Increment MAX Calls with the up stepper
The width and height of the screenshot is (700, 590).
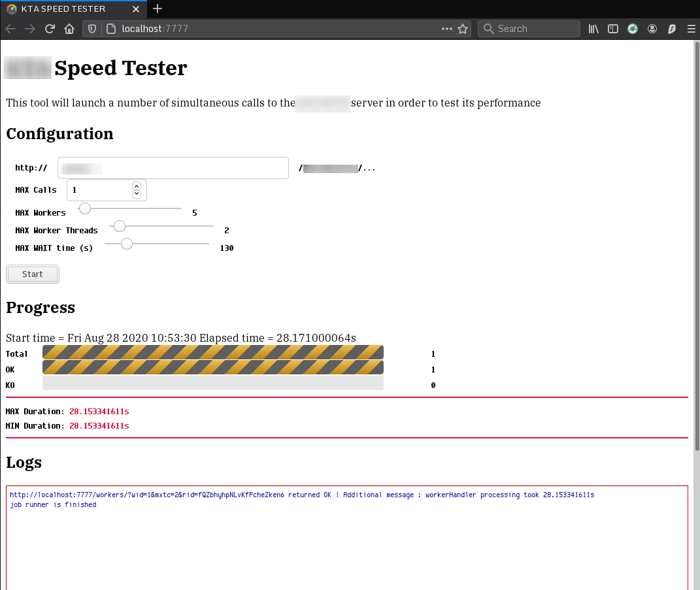pyautogui.click(x=137, y=186)
